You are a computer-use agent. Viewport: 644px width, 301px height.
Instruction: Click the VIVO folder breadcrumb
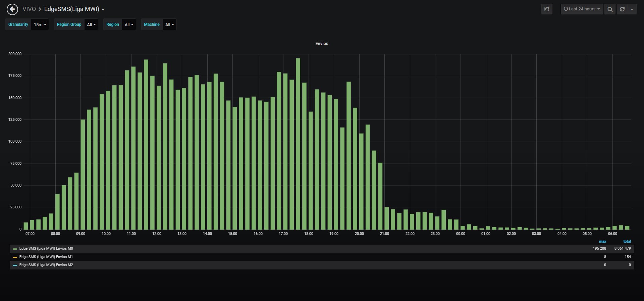click(29, 9)
